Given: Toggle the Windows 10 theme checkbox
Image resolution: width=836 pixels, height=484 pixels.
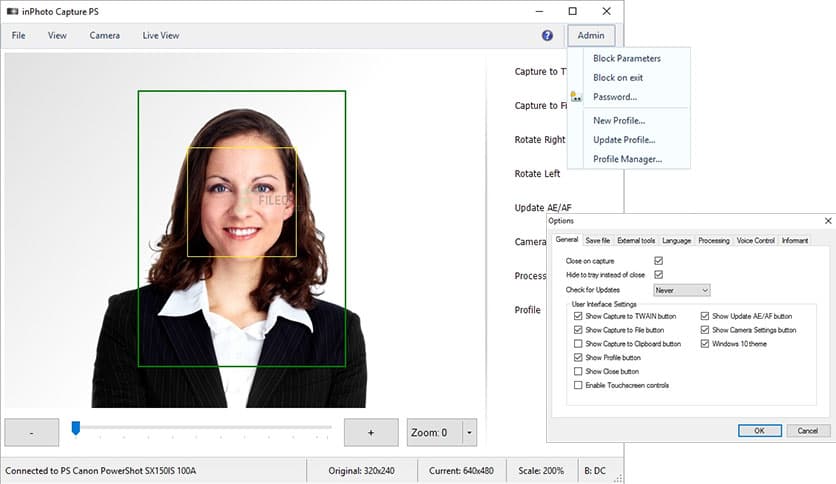Looking at the screenshot, I should pos(706,343).
